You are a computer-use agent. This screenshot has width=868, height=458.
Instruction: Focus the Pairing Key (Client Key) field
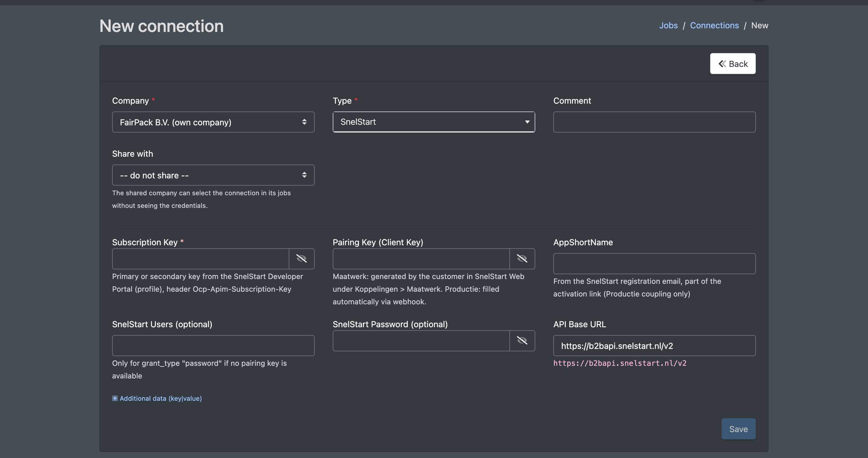tap(421, 259)
